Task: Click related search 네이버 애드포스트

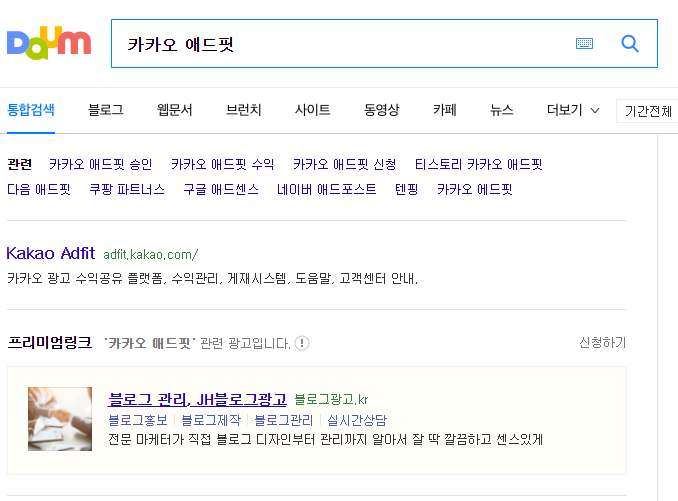Action: [326, 189]
